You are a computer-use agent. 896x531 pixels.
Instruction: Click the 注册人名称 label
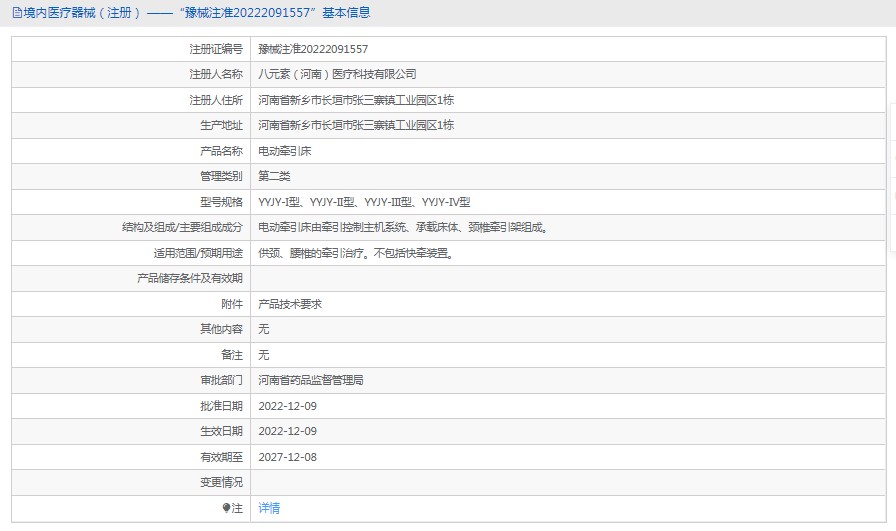(x=216, y=74)
